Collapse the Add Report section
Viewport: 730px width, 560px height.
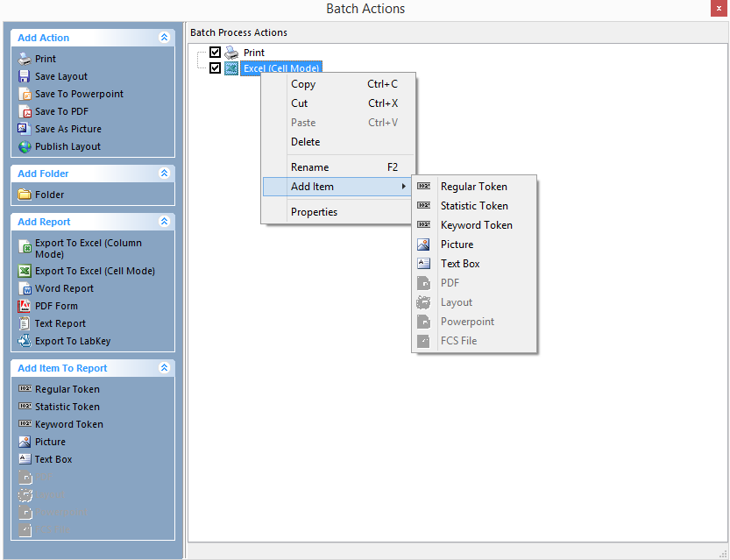[x=164, y=222]
